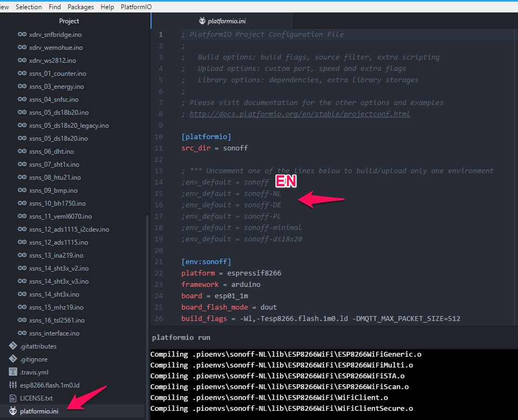518x420 pixels.
Task: Open the Selection menu
Action: pos(28,7)
